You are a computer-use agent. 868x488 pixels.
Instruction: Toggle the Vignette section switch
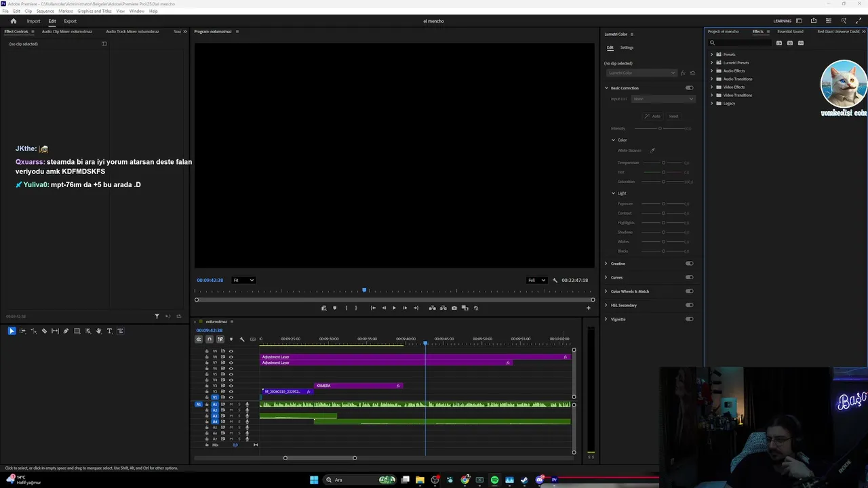pyautogui.click(x=690, y=319)
